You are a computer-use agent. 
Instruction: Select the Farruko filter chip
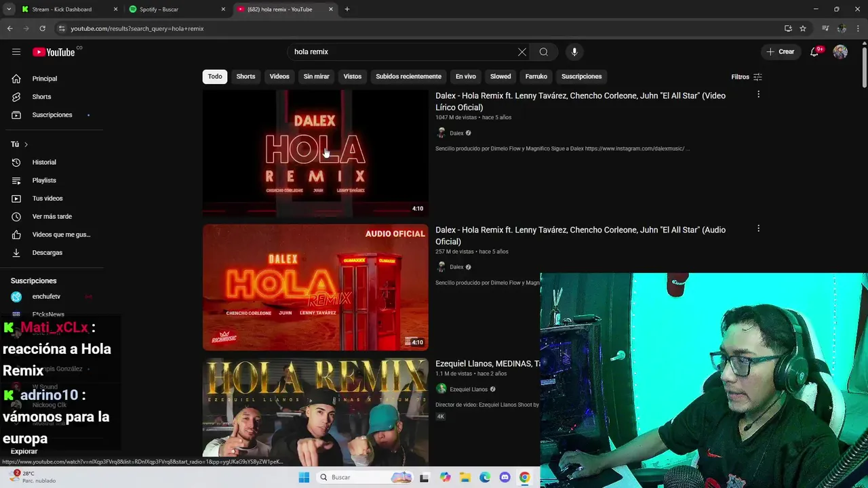[x=536, y=77]
